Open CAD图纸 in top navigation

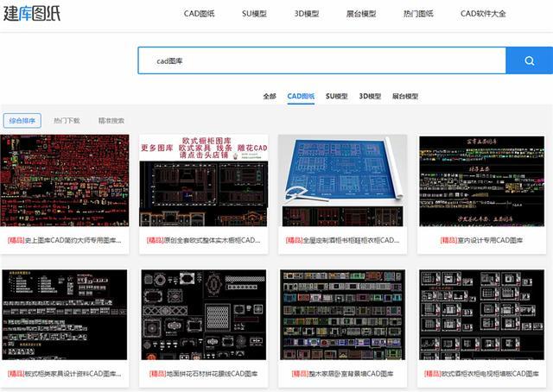tap(200, 14)
